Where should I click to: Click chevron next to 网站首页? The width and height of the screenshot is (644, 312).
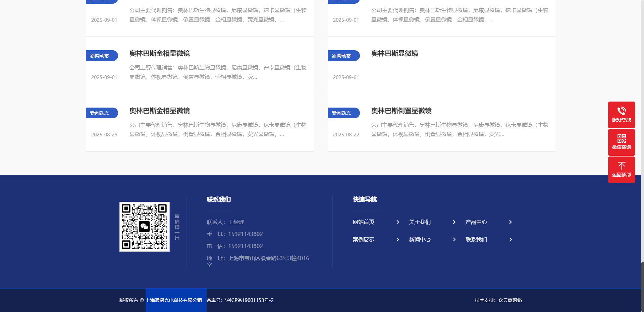pyautogui.click(x=398, y=222)
